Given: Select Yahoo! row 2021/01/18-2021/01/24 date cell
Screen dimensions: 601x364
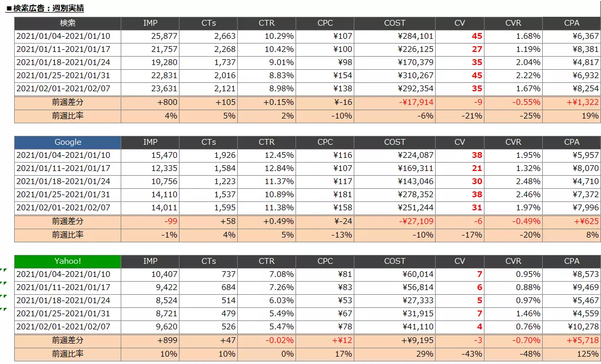Looking at the screenshot, I should (x=68, y=301).
